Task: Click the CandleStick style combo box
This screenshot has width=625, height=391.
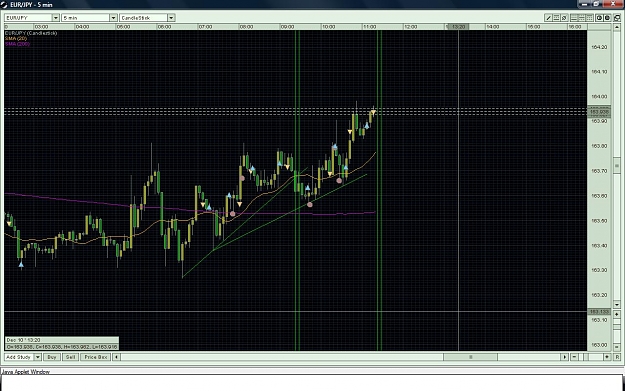Action: [147, 18]
